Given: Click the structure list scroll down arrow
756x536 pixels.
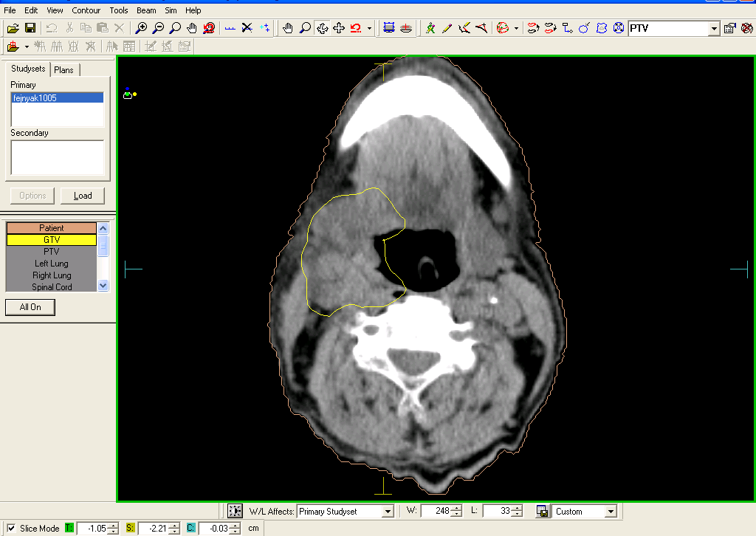Looking at the screenshot, I should [x=103, y=286].
